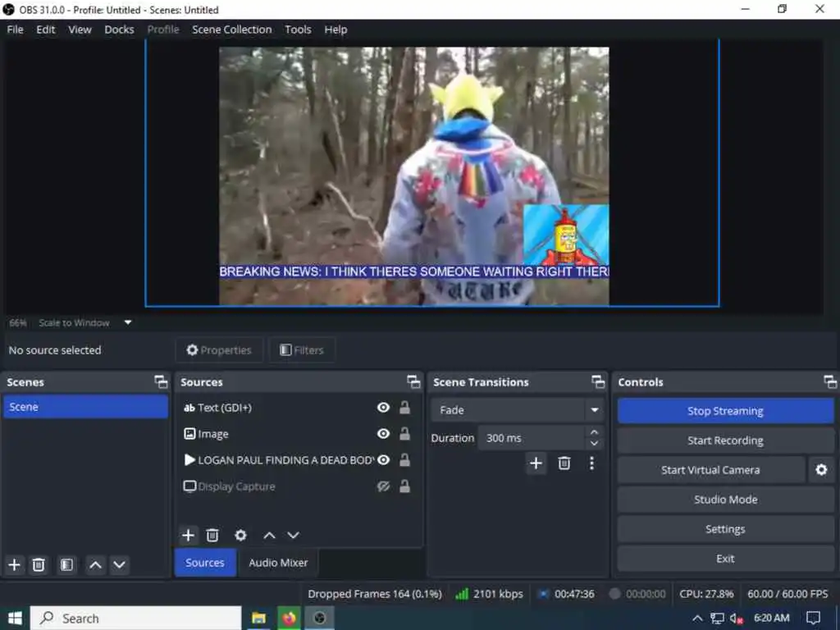Open the preview scaling dropdown arrow
The width and height of the screenshot is (840, 630).
[x=128, y=322]
